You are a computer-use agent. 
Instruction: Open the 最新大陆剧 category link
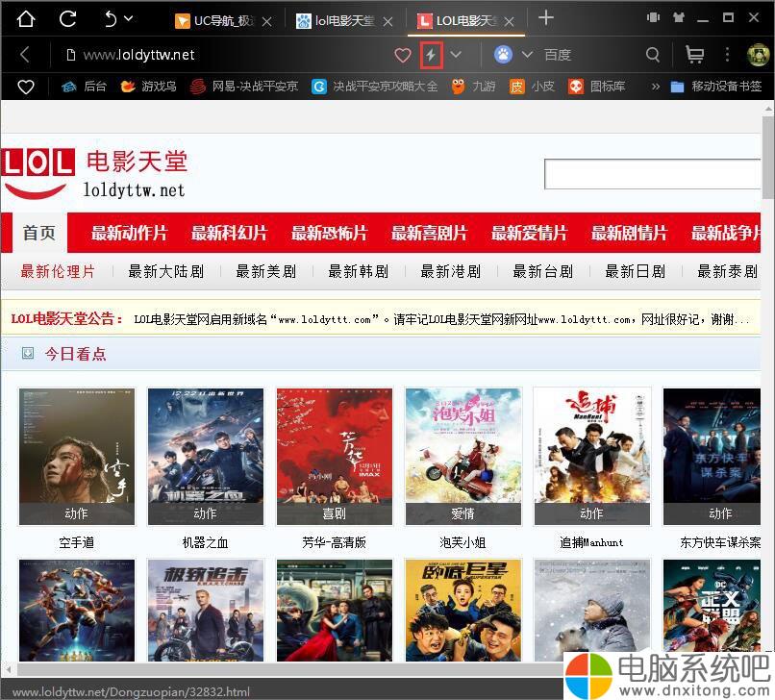(166, 271)
